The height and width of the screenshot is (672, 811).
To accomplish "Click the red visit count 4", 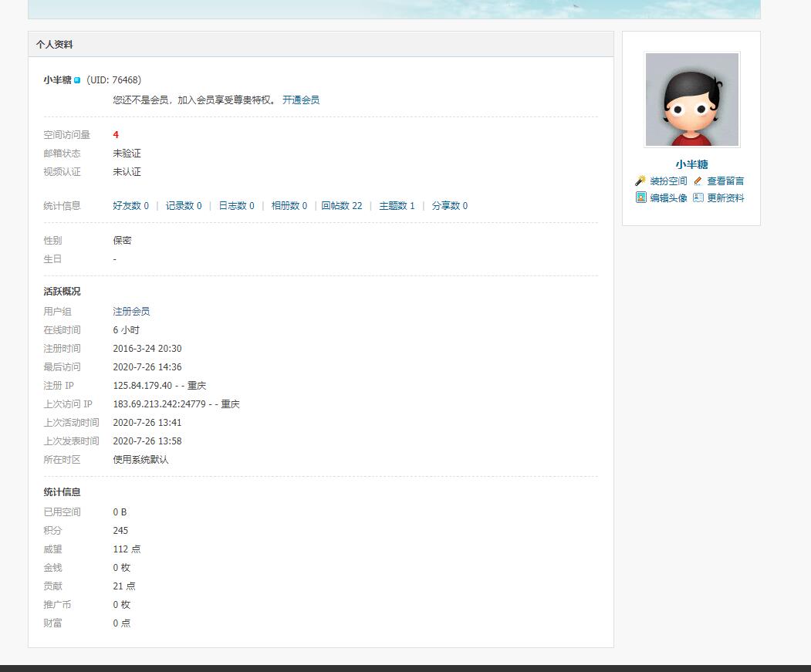I will click(116, 134).
